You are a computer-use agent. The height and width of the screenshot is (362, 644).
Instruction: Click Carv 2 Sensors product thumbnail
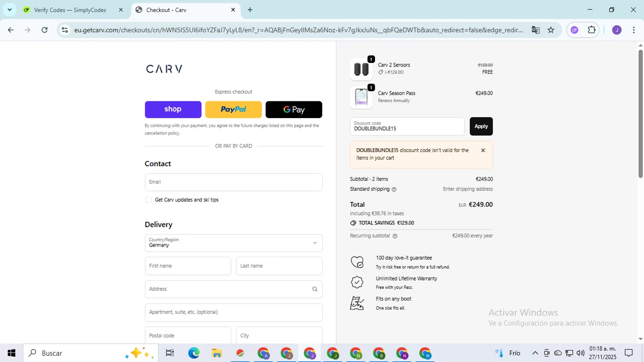[x=361, y=69]
